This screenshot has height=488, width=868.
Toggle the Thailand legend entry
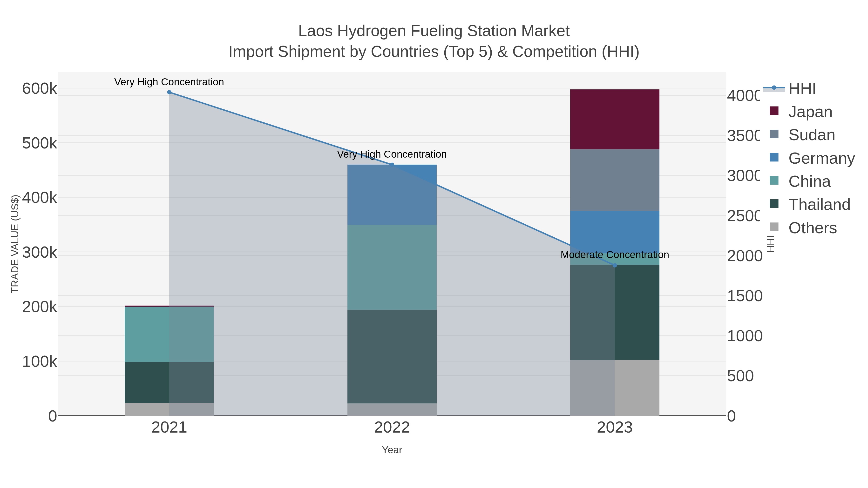click(x=810, y=205)
